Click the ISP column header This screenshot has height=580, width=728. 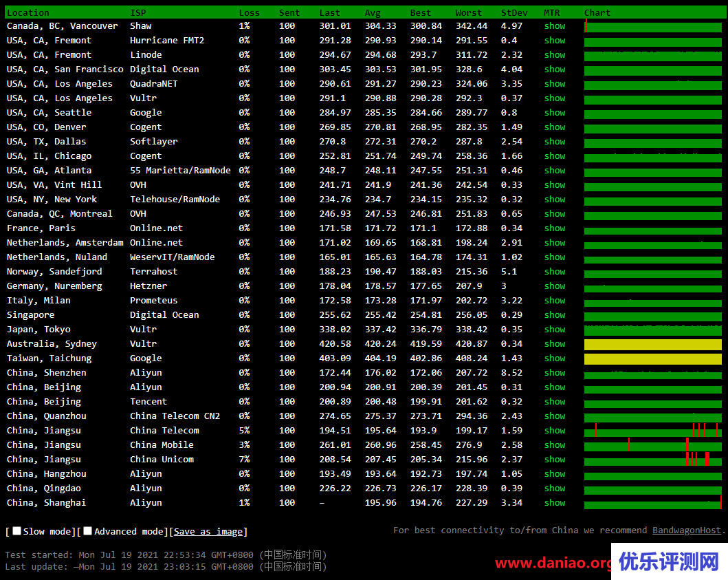(x=138, y=12)
